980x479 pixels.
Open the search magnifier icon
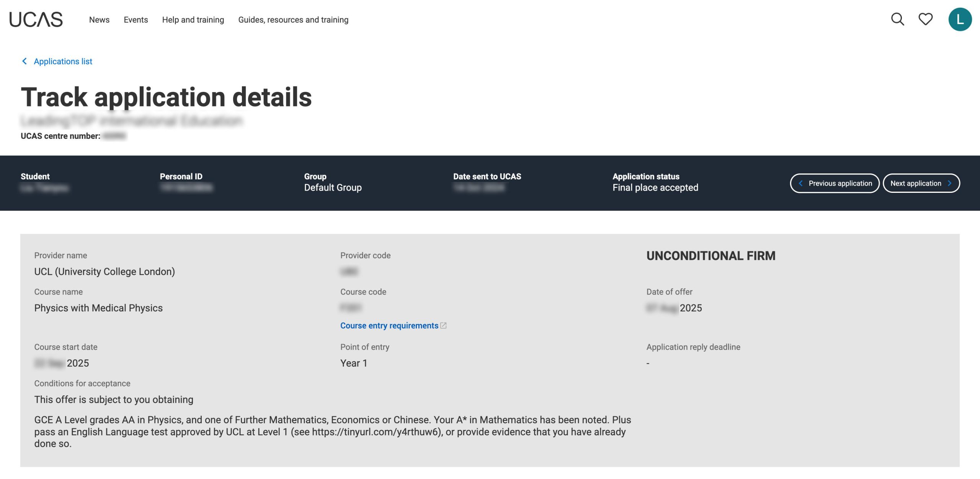point(897,19)
